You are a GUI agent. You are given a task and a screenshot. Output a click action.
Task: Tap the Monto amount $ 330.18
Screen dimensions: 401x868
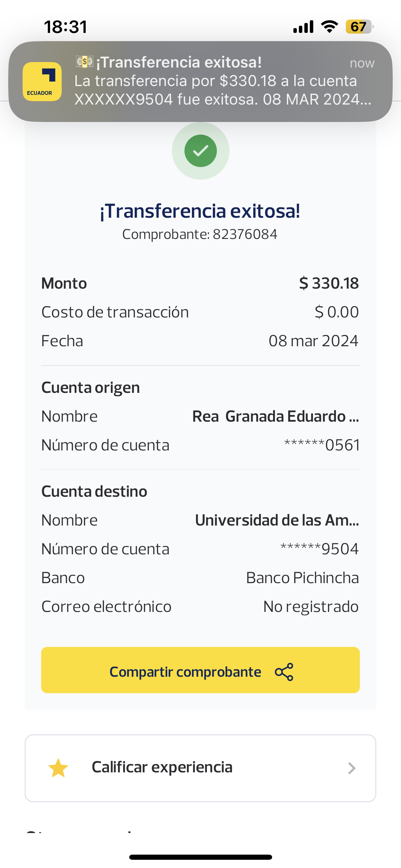point(329,283)
